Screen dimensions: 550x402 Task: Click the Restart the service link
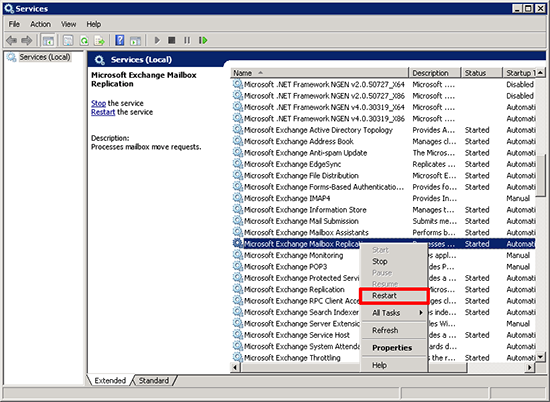click(x=103, y=112)
